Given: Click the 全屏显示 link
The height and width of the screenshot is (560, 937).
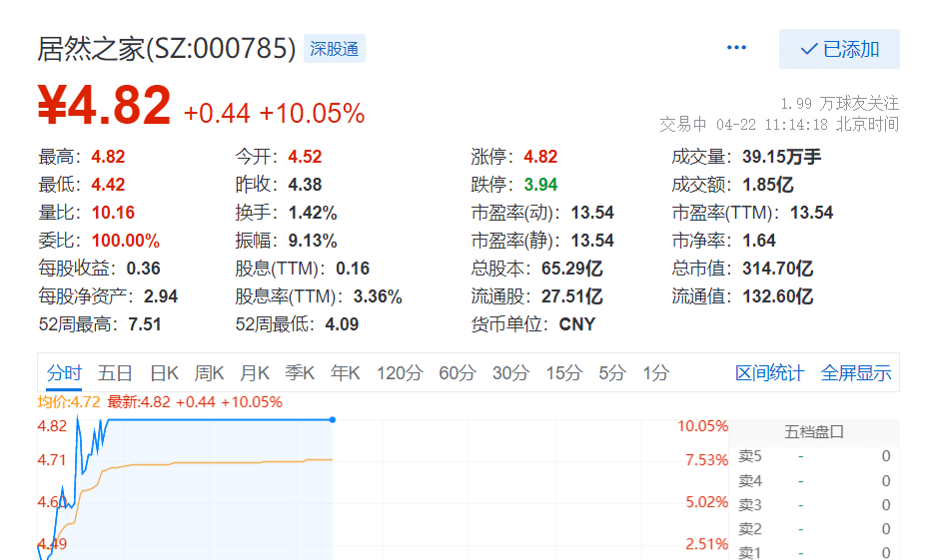Looking at the screenshot, I should coord(856,373).
